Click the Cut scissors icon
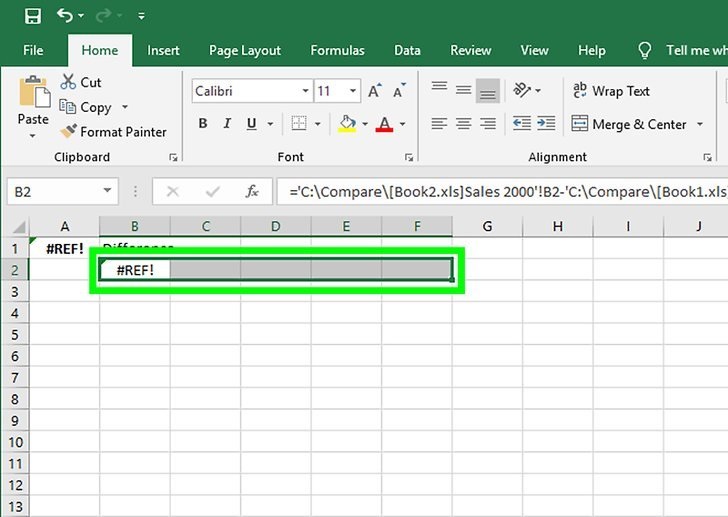The width and height of the screenshot is (728, 517). pyautogui.click(x=69, y=83)
